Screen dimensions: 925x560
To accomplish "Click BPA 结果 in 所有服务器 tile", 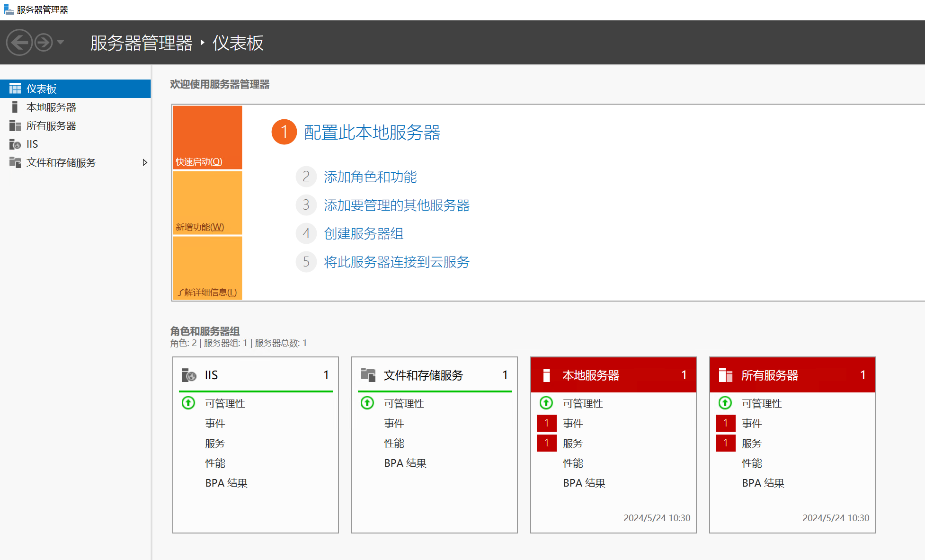I will (x=763, y=483).
